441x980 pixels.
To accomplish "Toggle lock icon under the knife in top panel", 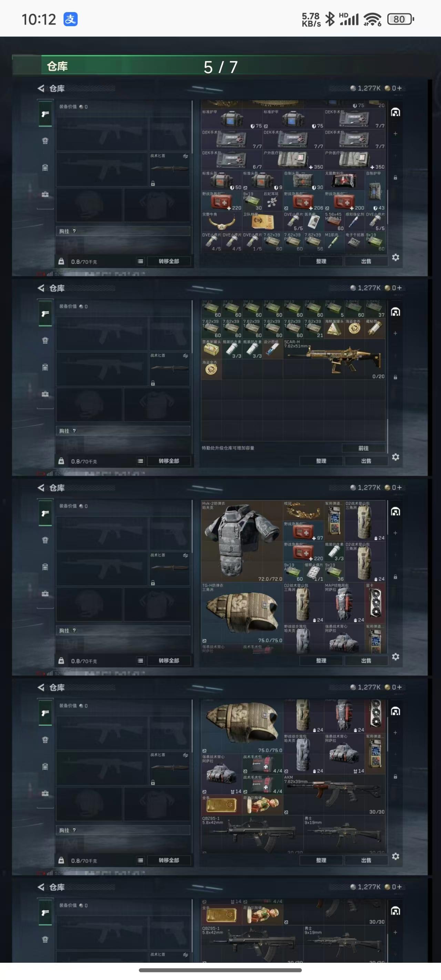I will [153, 183].
